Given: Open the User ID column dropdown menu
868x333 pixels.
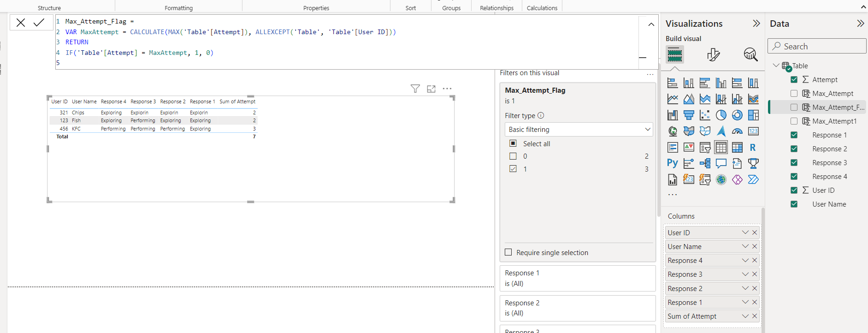Looking at the screenshot, I should pos(745,232).
